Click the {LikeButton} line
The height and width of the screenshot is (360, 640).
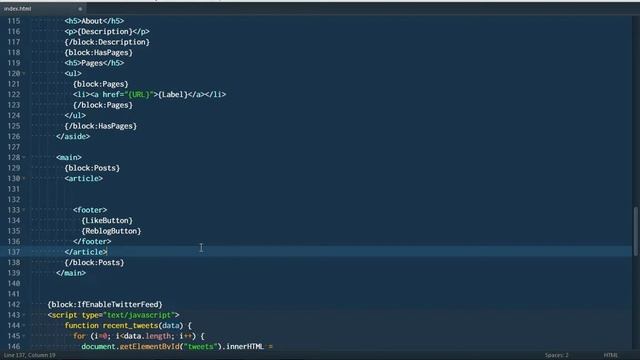tap(107, 220)
